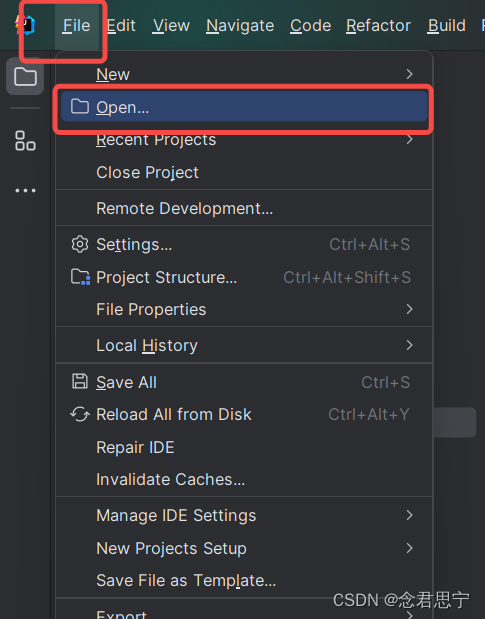Click the gear icon beside Settings
The image size is (485, 619).
tap(80, 244)
